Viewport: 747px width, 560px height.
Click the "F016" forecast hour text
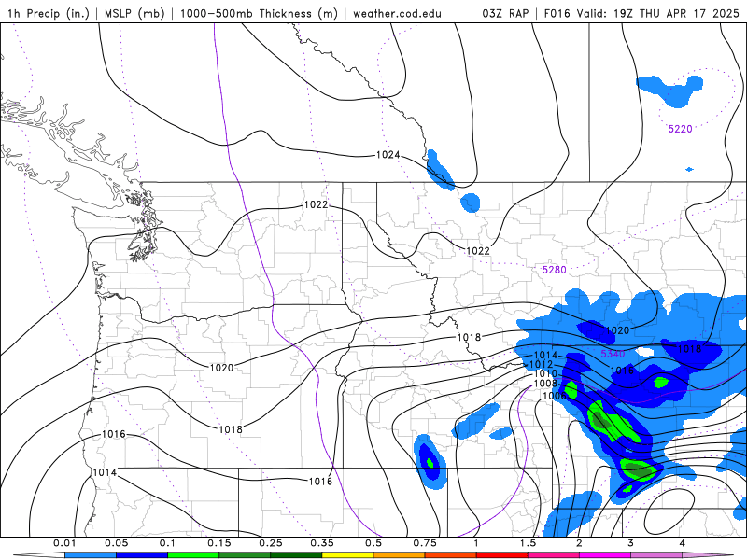click(557, 13)
